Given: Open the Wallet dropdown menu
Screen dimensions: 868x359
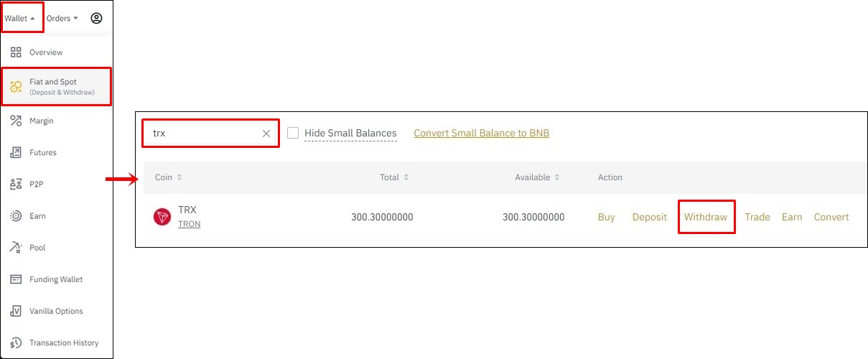Looking at the screenshot, I should click(21, 18).
